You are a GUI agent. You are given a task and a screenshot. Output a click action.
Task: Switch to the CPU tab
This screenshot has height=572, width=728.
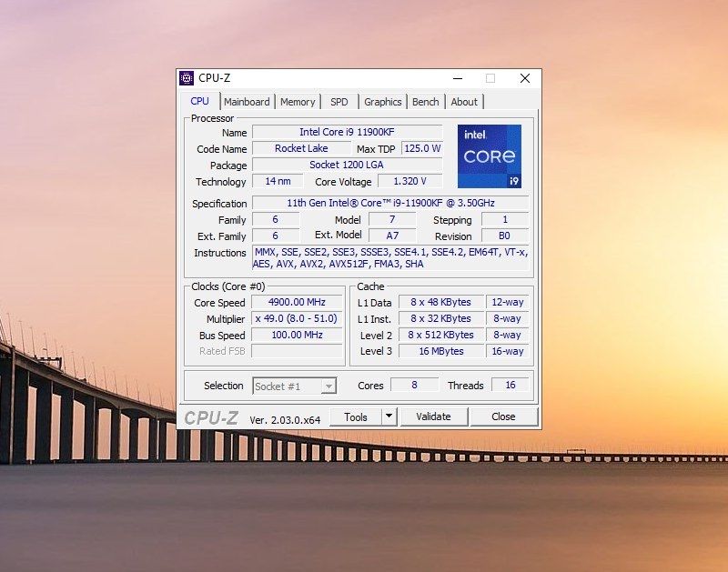click(199, 101)
